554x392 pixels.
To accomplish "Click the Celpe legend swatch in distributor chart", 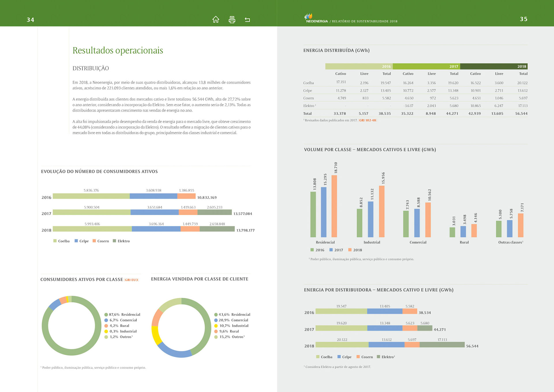I will click(x=339, y=357).
